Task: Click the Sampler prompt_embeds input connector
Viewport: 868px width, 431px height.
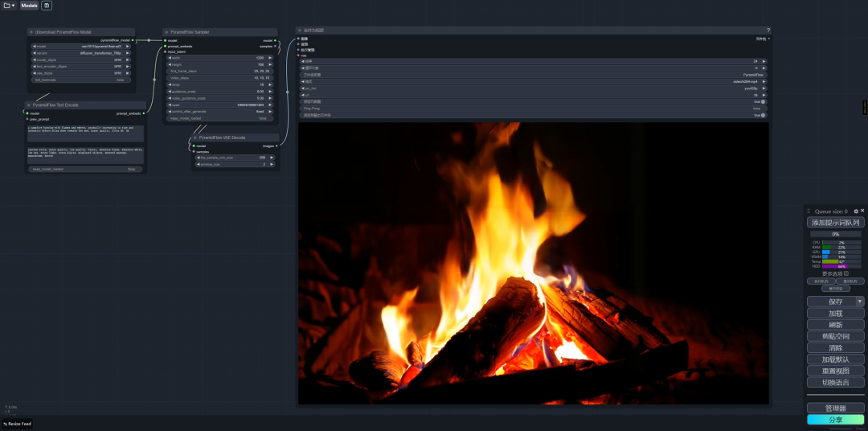Action: [x=165, y=46]
